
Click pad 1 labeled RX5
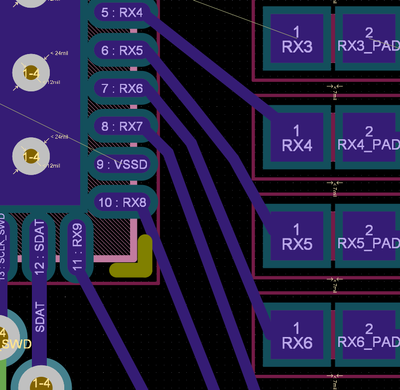click(x=297, y=236)
